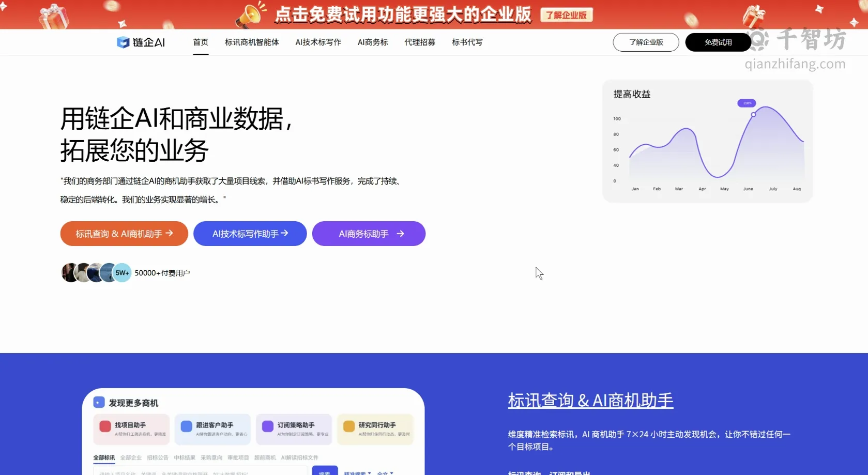Image resolution: width=868 pixels, height=475 pixels.
Task: Open AI商务标助手 purple button
Action: (369, 234)
